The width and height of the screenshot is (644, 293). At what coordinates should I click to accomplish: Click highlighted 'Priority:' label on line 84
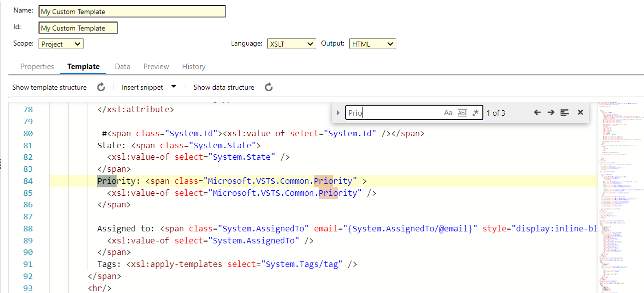pos(119,181)
